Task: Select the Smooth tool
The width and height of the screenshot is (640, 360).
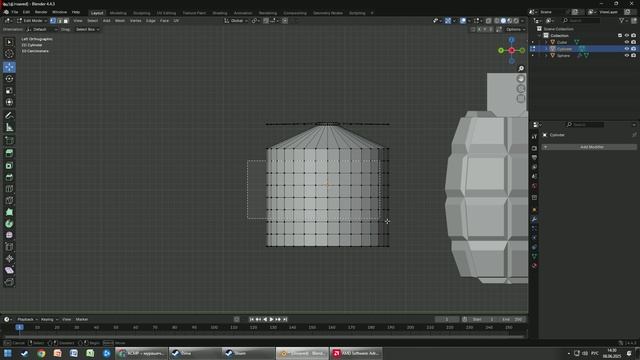Action: [x=9, y=235]
